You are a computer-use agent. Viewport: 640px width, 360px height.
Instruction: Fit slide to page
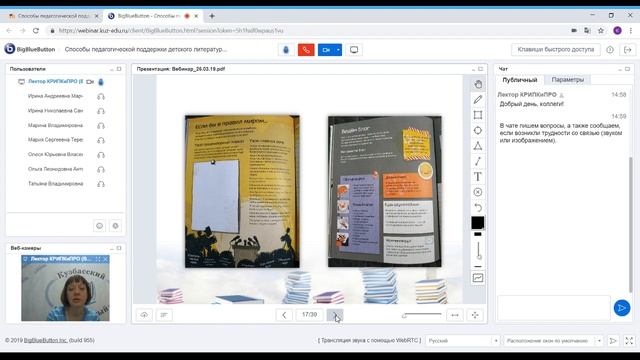coord(475,315)
